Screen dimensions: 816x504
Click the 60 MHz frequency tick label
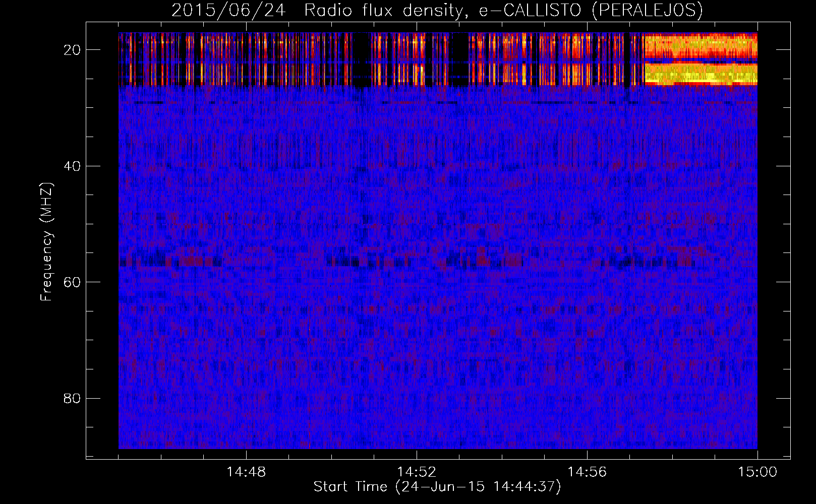tap(72, 282)
